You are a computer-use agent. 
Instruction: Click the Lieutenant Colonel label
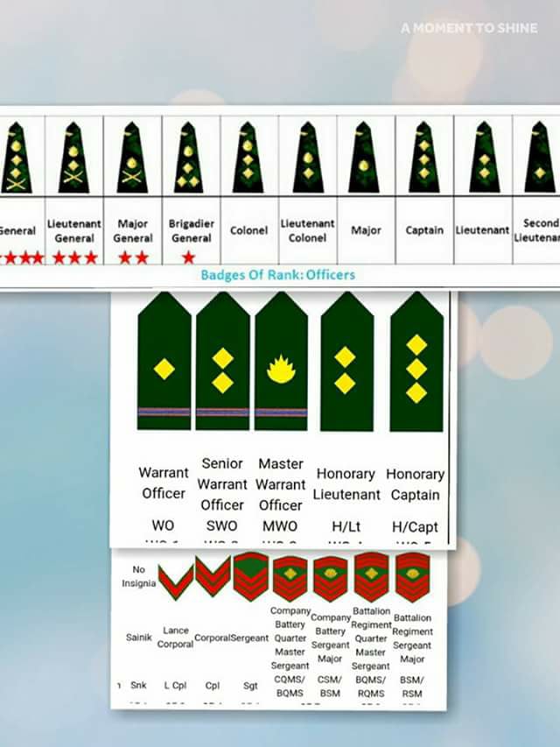(x=307, y=230)
